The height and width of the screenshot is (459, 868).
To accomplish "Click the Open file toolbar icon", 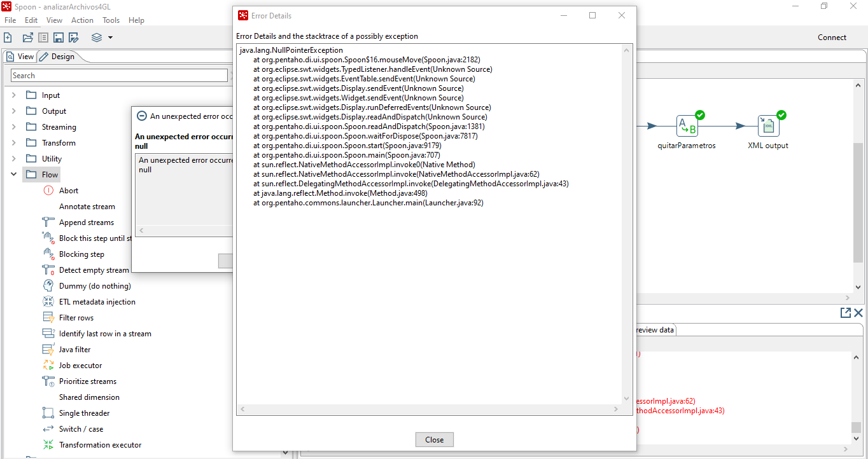I will pos(28,38).
